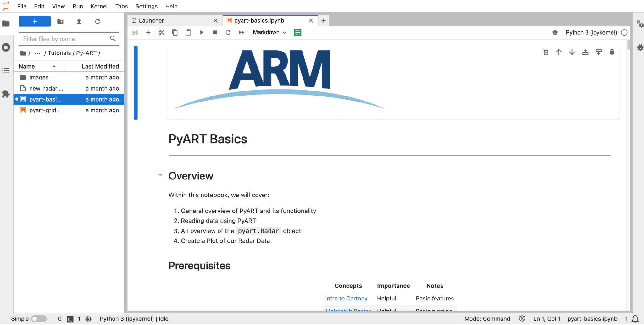
Task: Click the Filter files by name field
Action: click(65, 39)
